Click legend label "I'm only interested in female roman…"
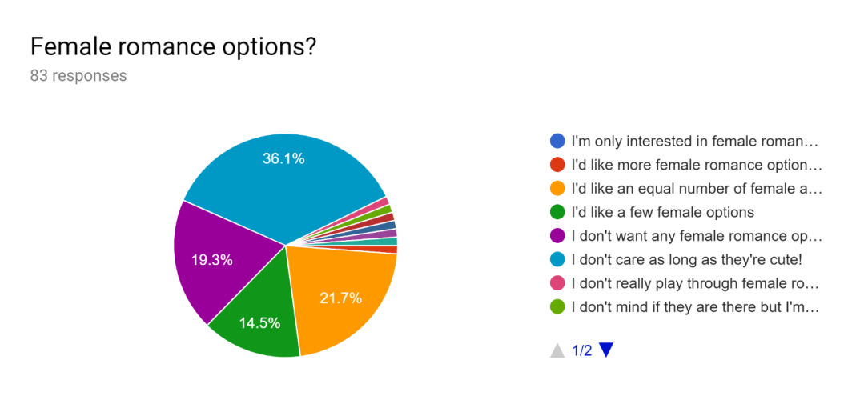Screen dimensions: 868x400 696,142
